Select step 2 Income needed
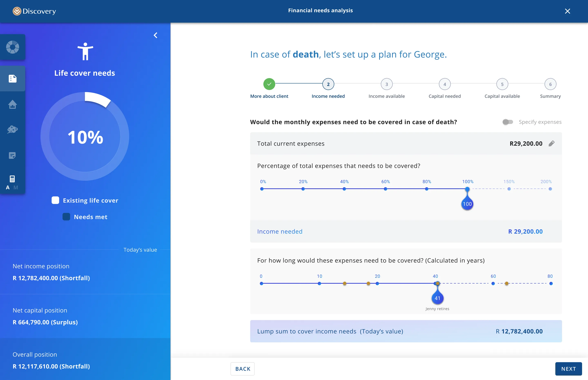 (328, 84)
